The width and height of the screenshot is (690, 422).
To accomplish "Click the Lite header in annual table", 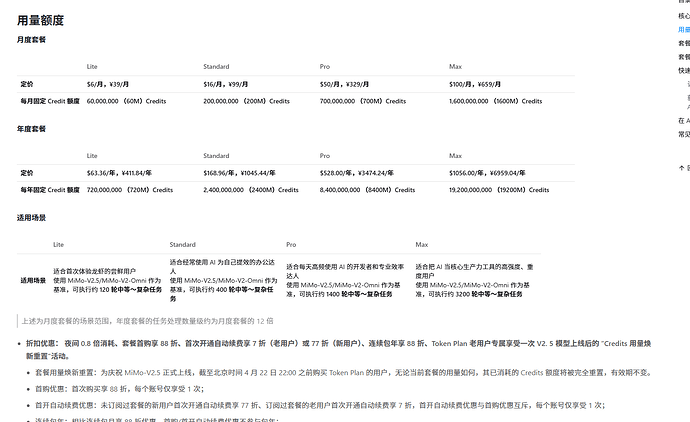I will tap(92, 156).
